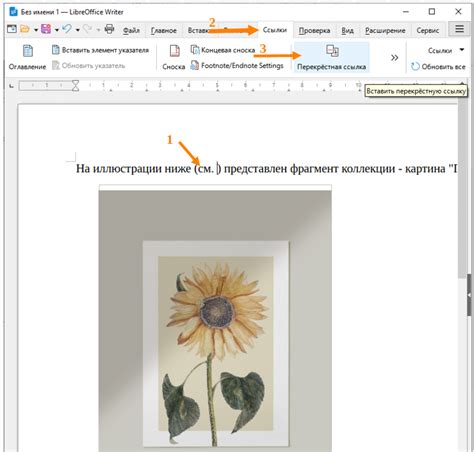Screen dimensions: 474x452
Task: Insert a footnote with Сноска
Action: (174, 57)
